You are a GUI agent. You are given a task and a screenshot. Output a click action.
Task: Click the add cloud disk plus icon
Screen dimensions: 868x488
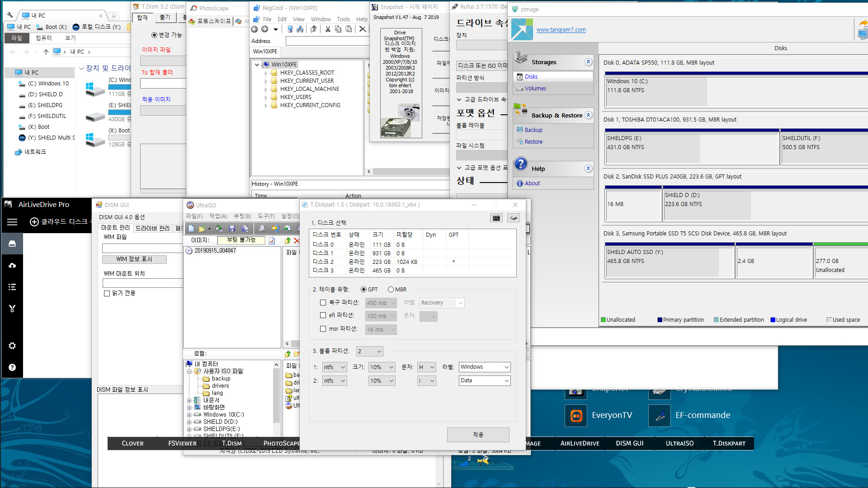pyautogui.click(x=34, y=222)
